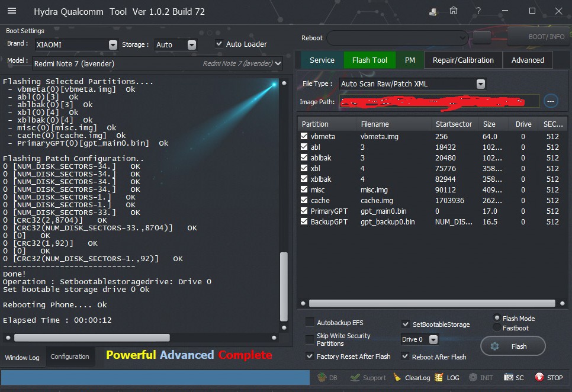Select the 1703936 startsector cell
The width and height of the screenshot is (572, 392).
449,201
